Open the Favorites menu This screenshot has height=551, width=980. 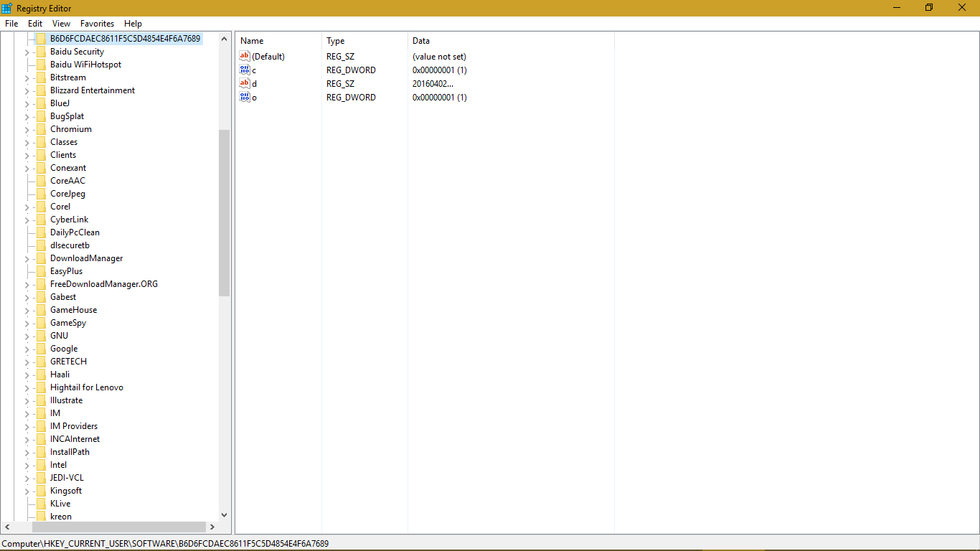pyautogui.click(x=97, y=23)
